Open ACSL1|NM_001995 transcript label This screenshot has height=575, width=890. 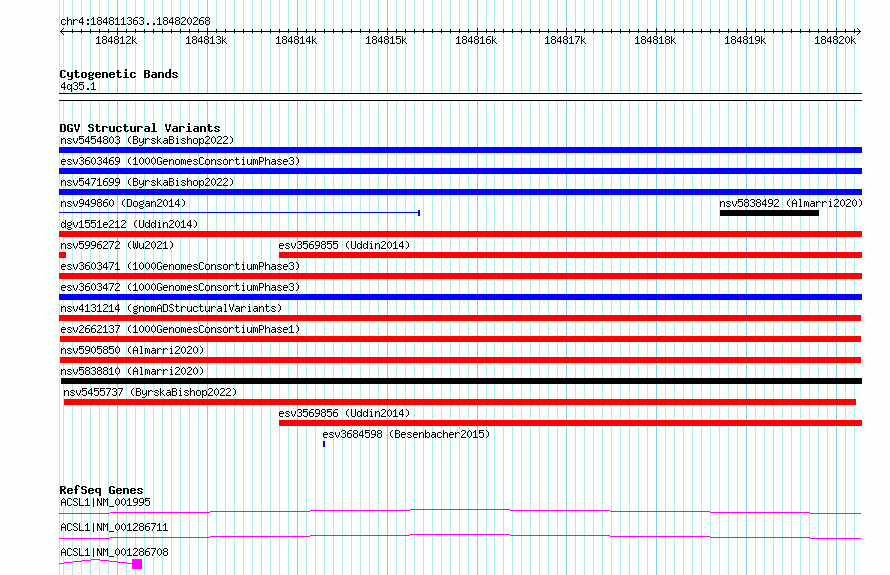pos(105,502)
